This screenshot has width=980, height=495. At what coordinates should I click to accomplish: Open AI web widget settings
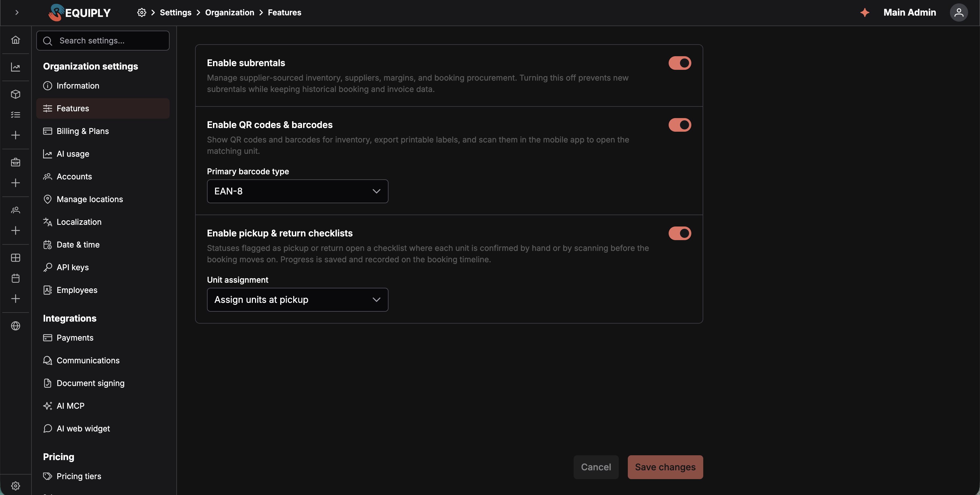(x=103, y=429)
